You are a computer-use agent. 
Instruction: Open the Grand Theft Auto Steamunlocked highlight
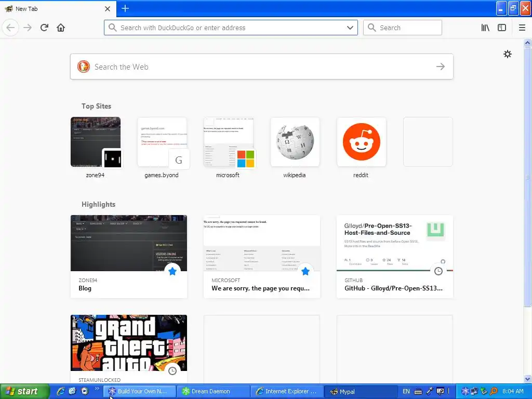click(129, 350)
